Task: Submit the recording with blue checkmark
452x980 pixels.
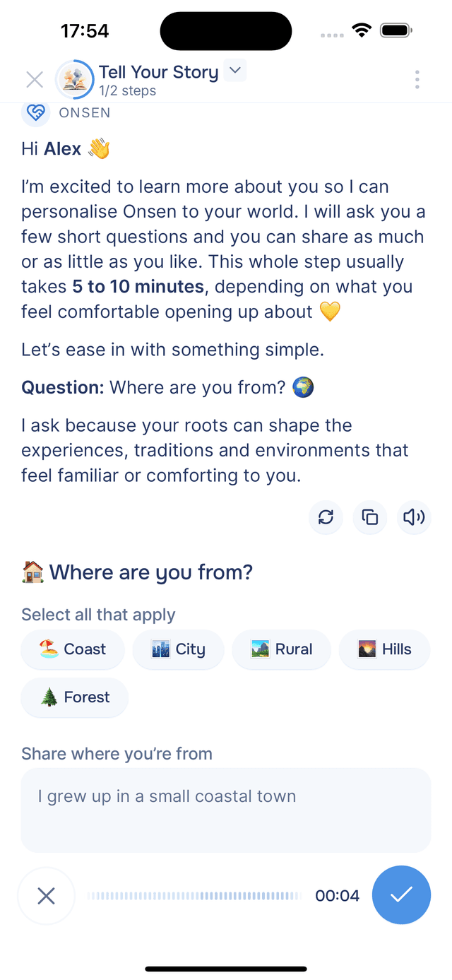Action: [401, 895]
